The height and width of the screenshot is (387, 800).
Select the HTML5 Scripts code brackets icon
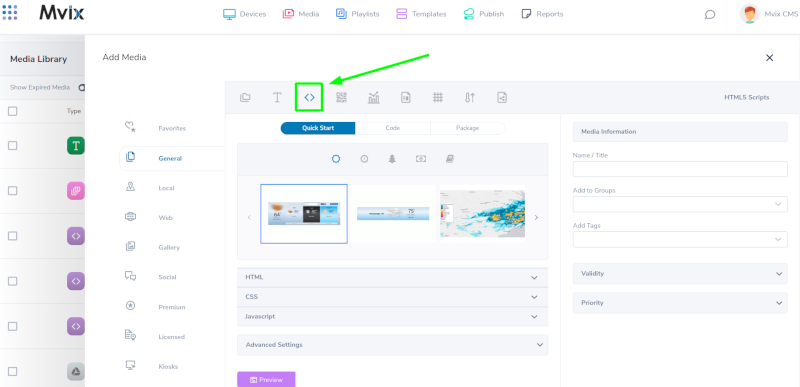point(309,97)
